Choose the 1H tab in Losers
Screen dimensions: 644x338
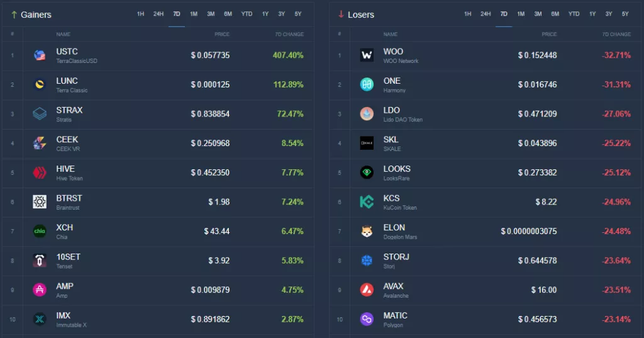coord(468,14)
